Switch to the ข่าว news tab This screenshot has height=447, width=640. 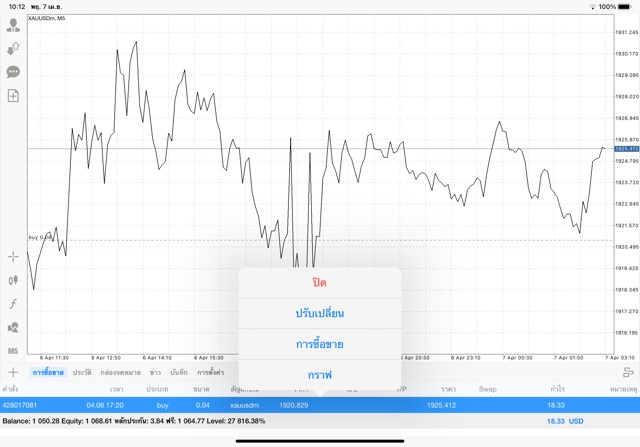(x=154, y=372)
